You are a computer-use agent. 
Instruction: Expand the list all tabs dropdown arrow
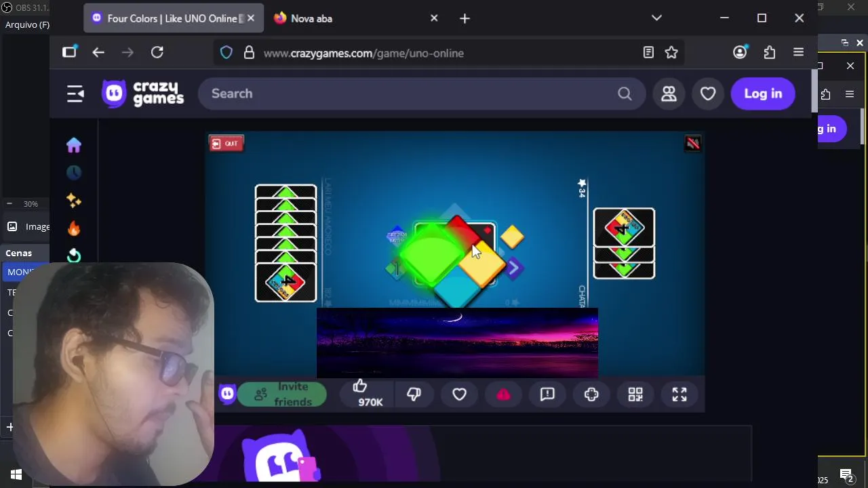pyautogui.click(x=656, y=18)
